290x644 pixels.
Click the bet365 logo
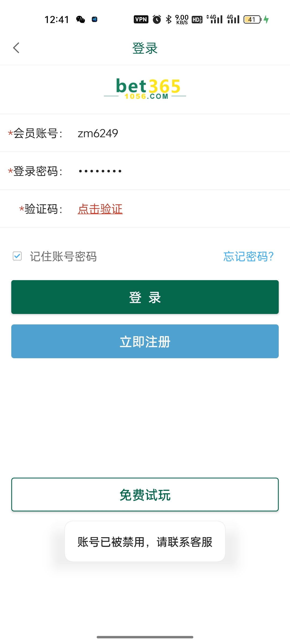[145, 89]
